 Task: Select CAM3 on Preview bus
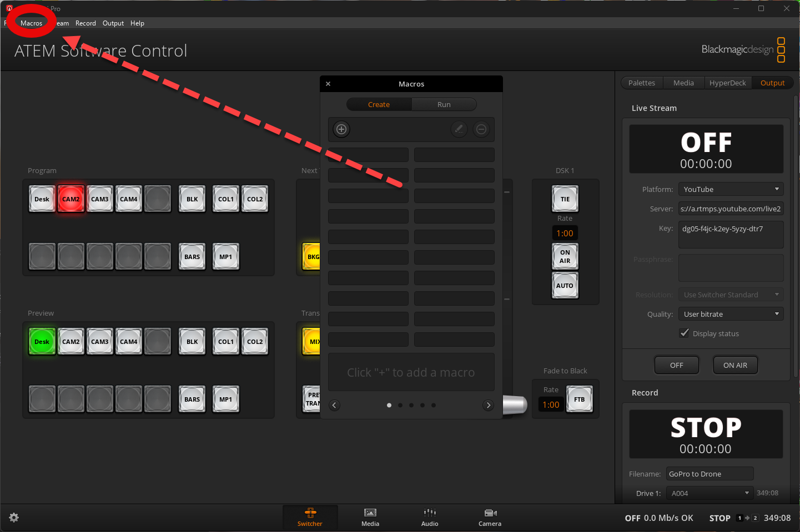tap(100, 342)
